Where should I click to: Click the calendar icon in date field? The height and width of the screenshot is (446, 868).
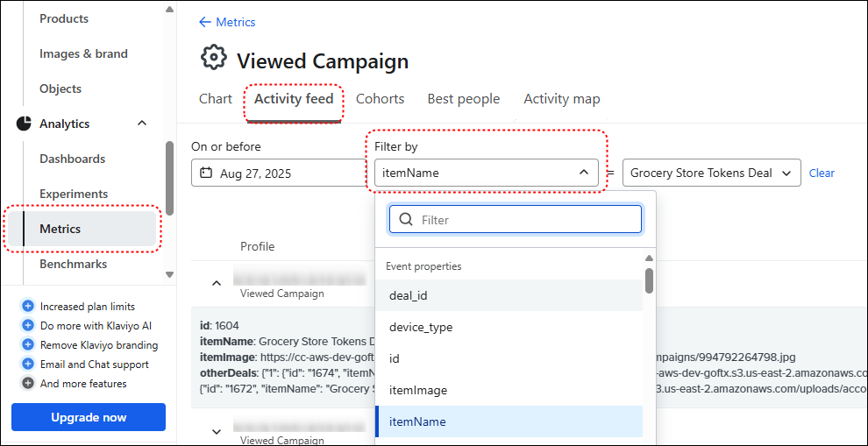tap(206, 173)
